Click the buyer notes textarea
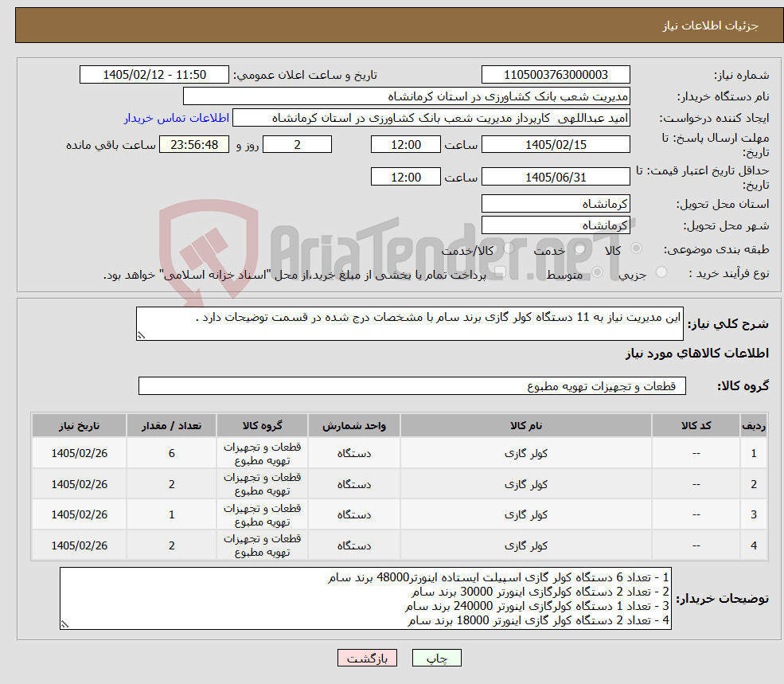This screenshot has width=784, height=684. click(365, 599)
